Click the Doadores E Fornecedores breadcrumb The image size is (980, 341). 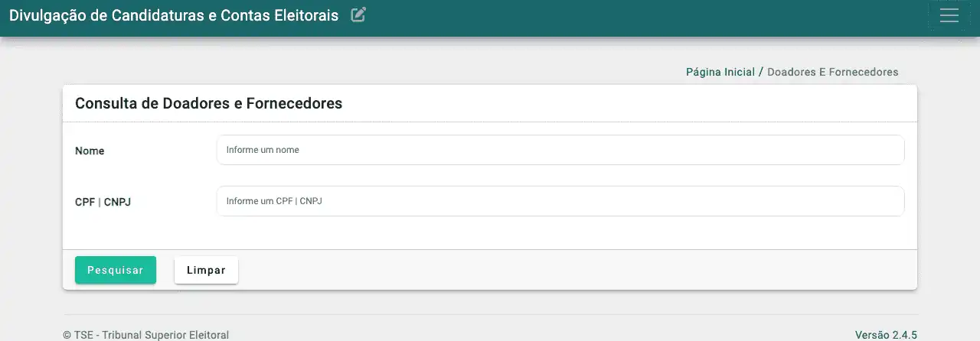coord(832,72)
